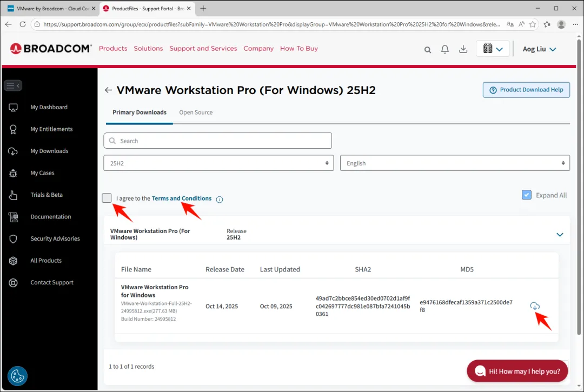
Task: Open browser favorites list icon
Action: (547, 24)
